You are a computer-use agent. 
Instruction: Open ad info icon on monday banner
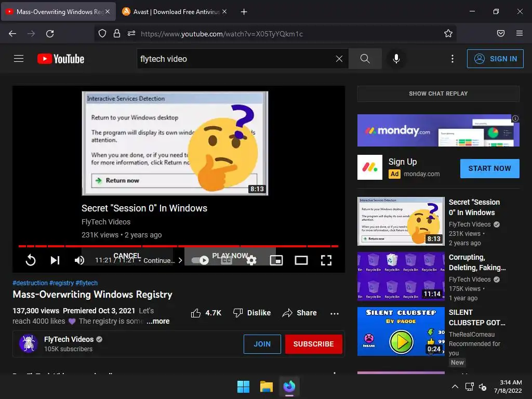click(x=515, y=118)
